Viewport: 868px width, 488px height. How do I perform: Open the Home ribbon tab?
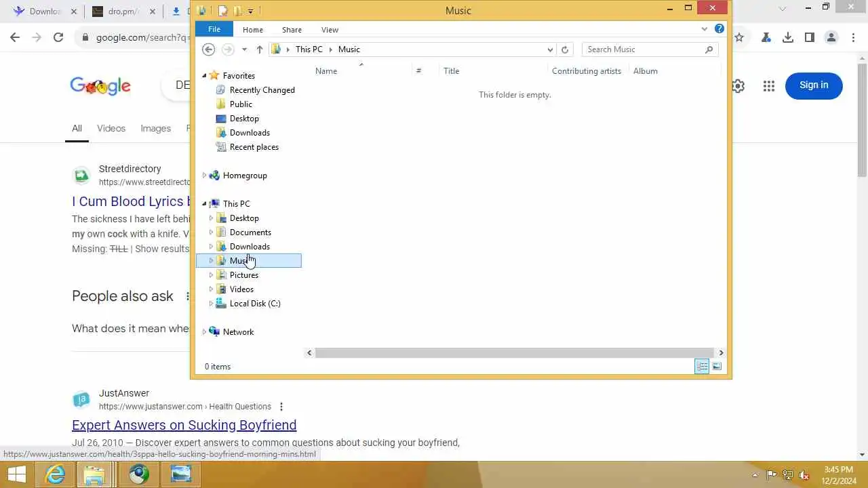pos(253,30)
